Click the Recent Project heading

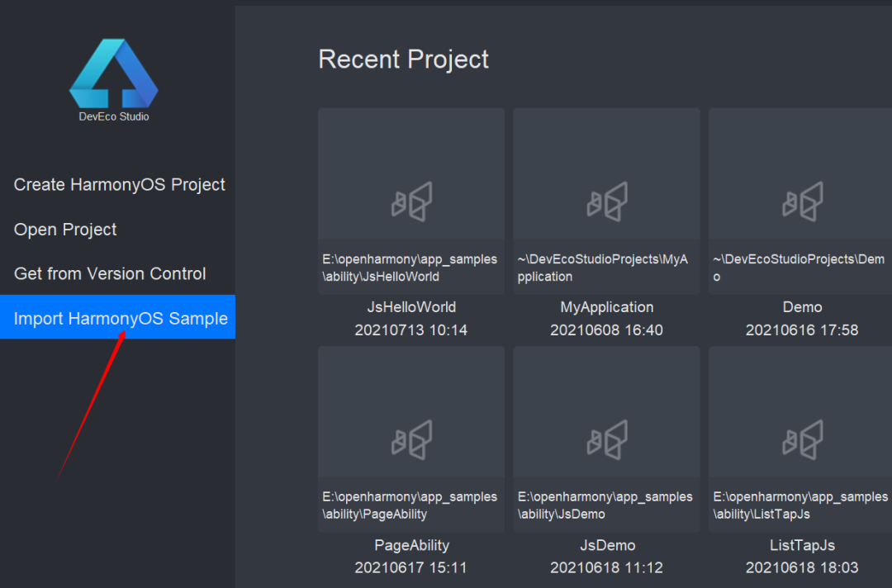tap(403, 59)
